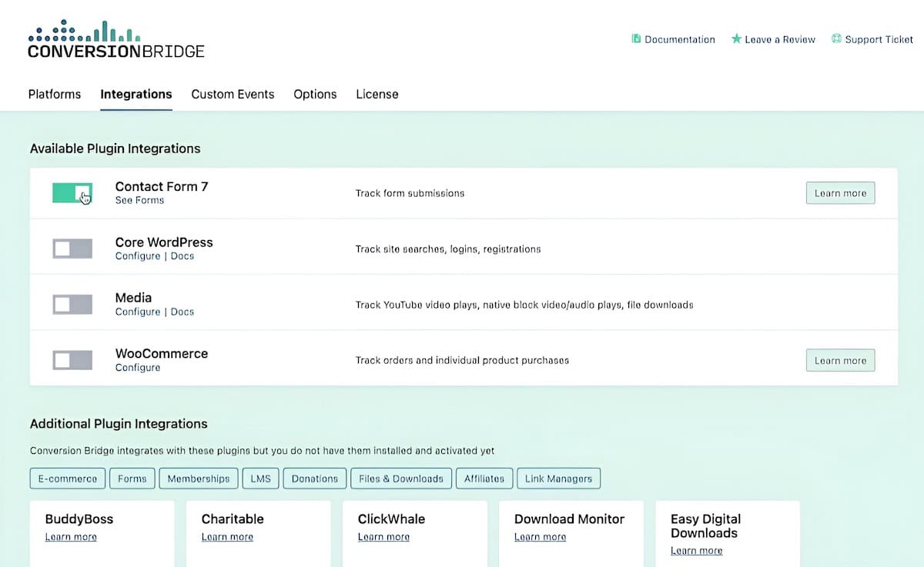Image resolution: width=924 pixels, height=567 pixels.
Task: Filter by Files & Downloads category
Action: [x=401, y=479]
